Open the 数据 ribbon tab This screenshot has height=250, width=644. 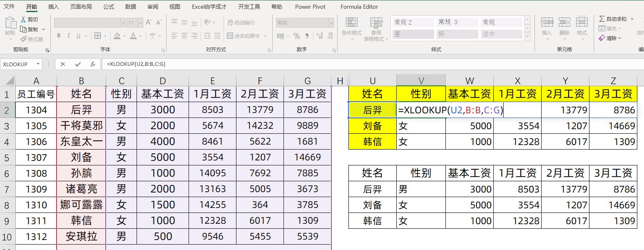(x=130, y=7)
